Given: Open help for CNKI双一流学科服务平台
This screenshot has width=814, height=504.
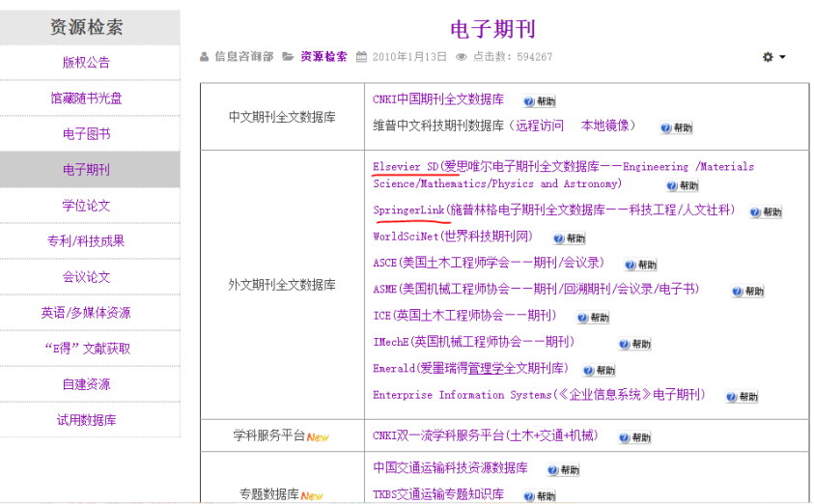Looking at the screenshot, I should pos(634,437).
